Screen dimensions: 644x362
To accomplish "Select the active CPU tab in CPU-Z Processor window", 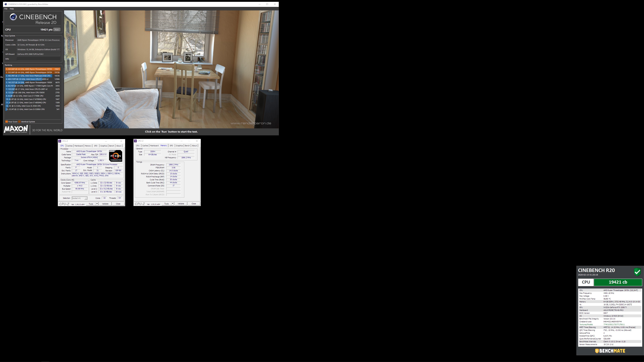I will (62, 146).
